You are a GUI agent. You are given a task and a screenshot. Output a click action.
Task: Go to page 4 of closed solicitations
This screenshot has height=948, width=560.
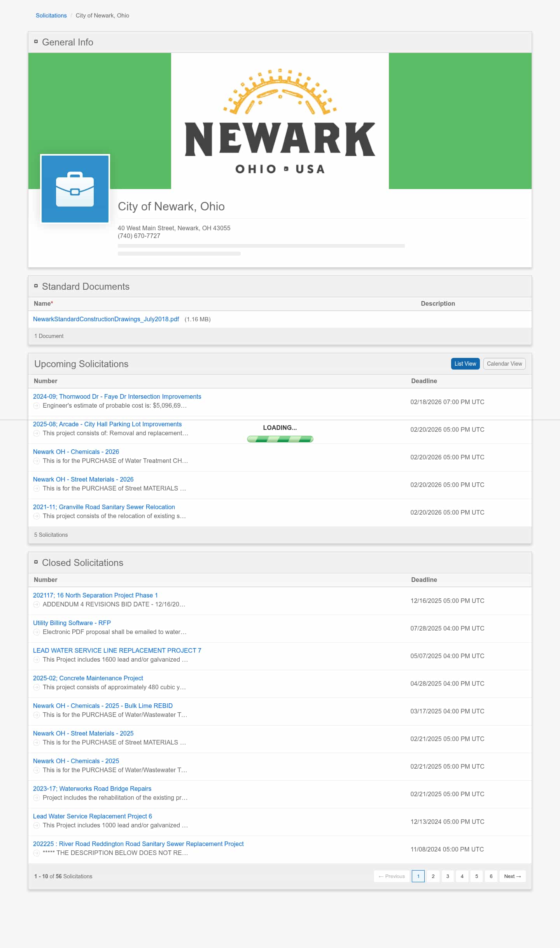[x=462, y=876]
